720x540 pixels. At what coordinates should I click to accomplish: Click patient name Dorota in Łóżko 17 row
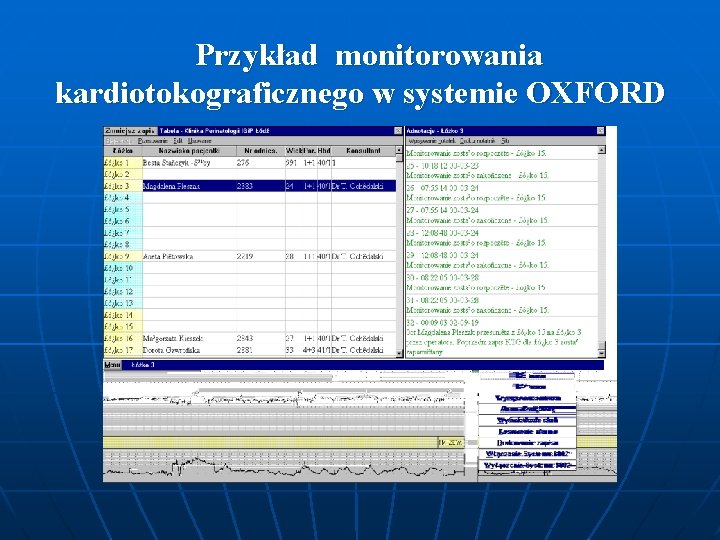[171, 350]
